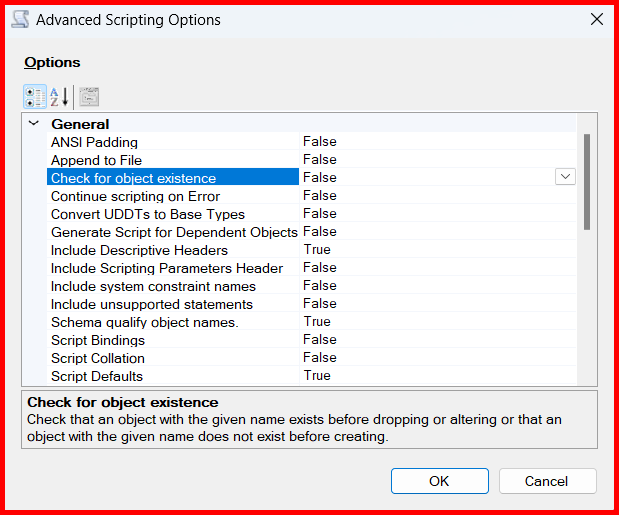This screenshot has width=619, height=515.
Task: Select the Append to File row
Action: point(96,160)
